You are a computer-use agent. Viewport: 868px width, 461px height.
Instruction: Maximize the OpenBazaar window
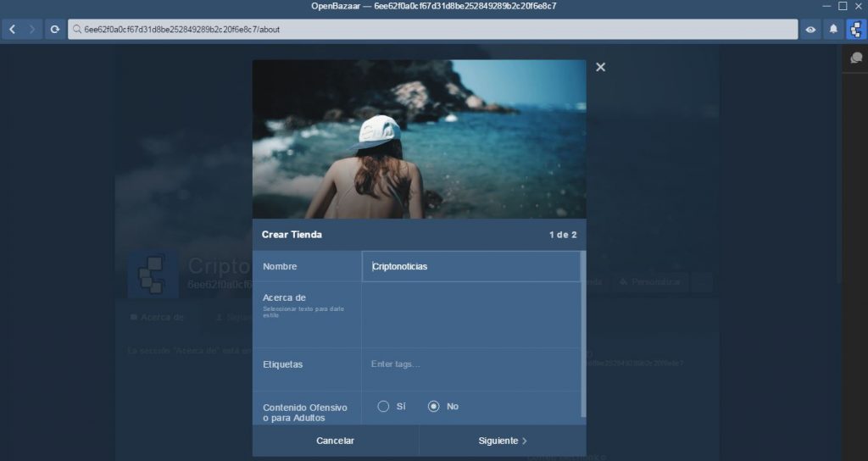(843, 6)
